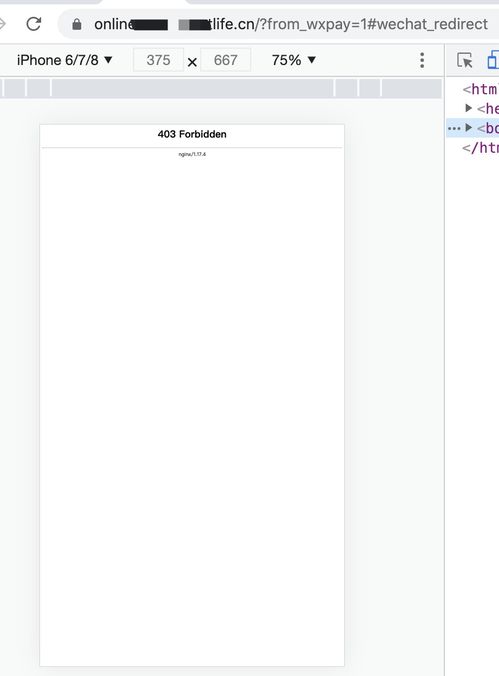
Task: Reload the page with the refresh icon
Action: tap(34, 24)
